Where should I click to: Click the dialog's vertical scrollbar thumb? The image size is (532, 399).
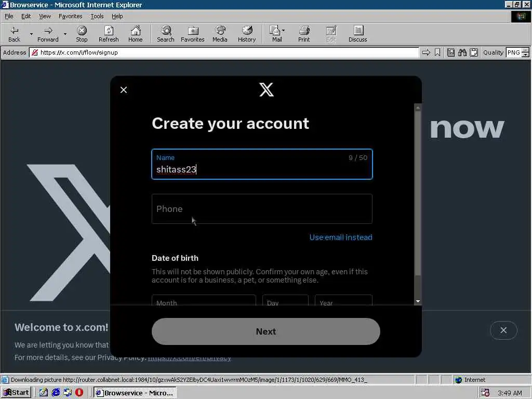point(418,193)
